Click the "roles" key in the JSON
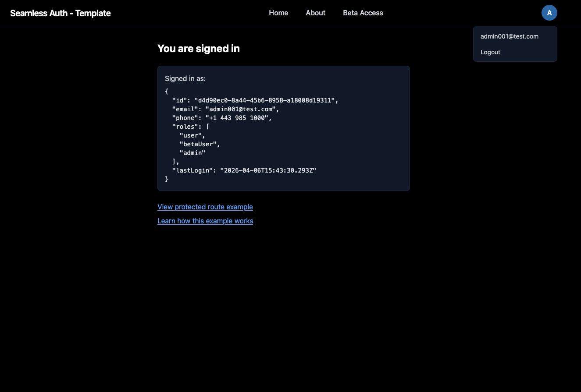 [x=185, y=127]
